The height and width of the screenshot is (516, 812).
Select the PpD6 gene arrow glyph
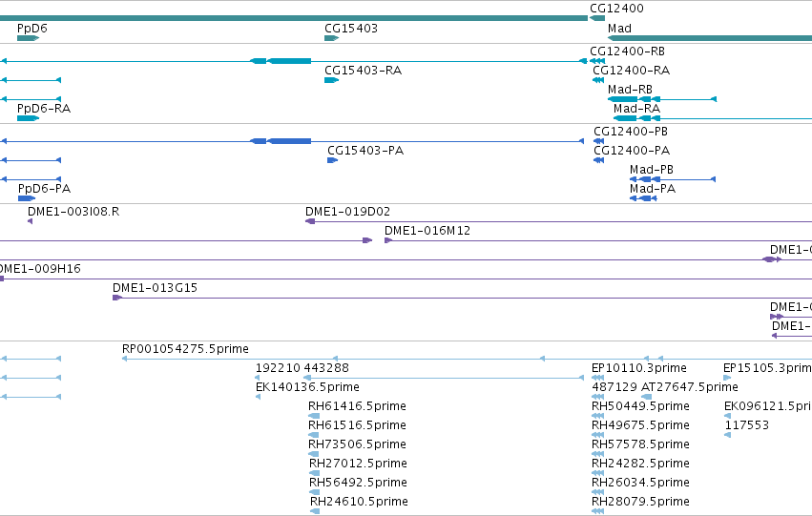[28, 38]
